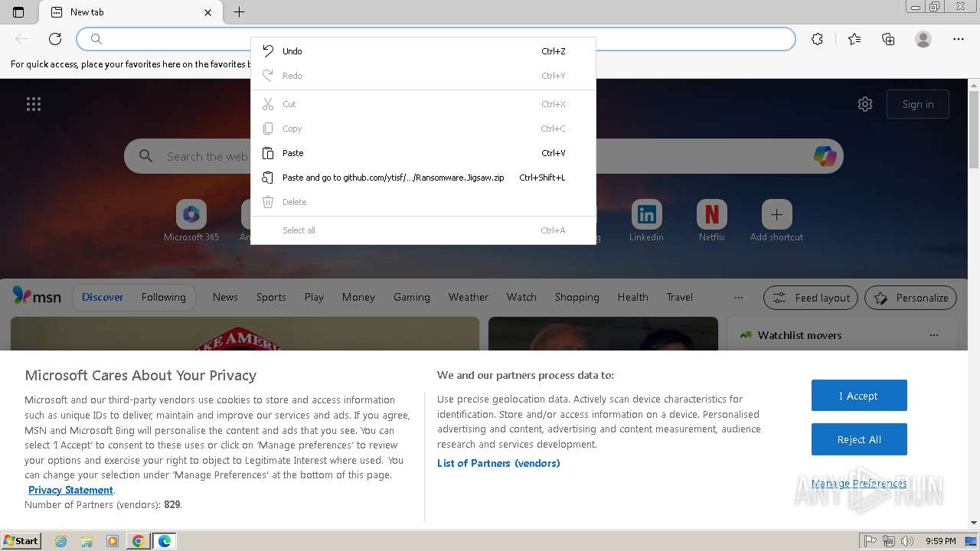Image resolution: width=980 pixels, height=551 pixels.
Task: Click I Accept cookie button
Action: (859, 396)
